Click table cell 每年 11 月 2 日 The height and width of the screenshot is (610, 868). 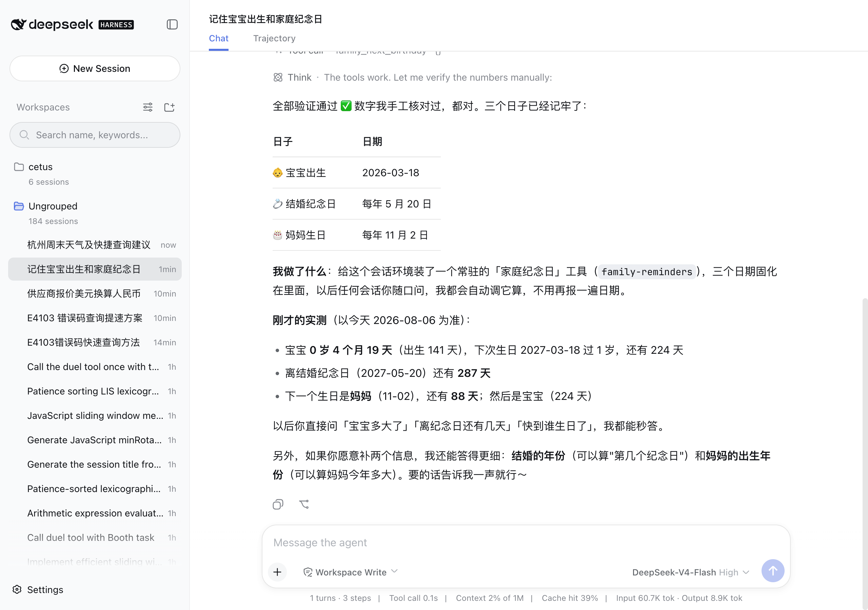pyautogui.click(x=395, y=235)
